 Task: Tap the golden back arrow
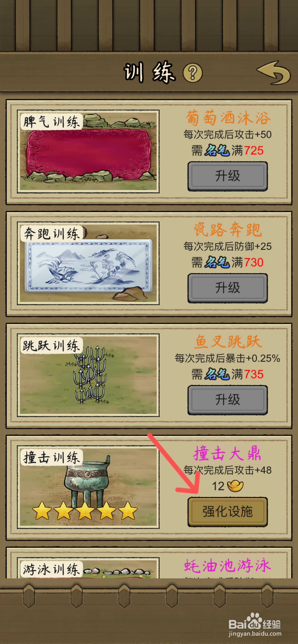point(274,73)
